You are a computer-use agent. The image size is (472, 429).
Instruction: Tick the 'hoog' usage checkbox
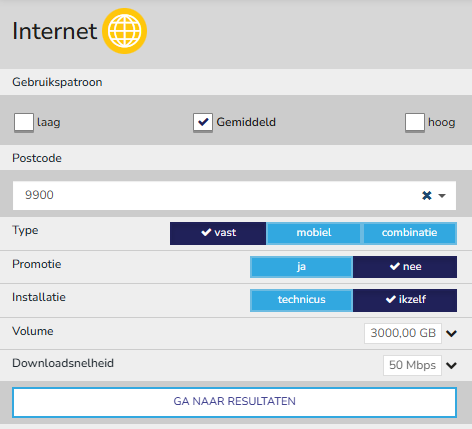pos(415,122)
